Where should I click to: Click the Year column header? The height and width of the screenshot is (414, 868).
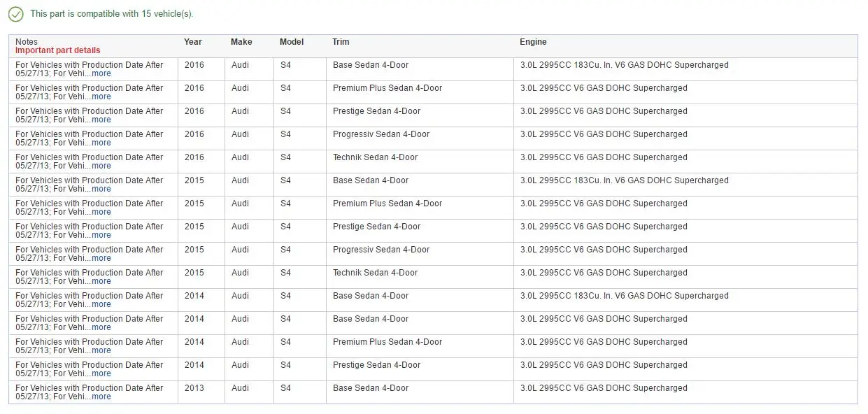(193, 42)
